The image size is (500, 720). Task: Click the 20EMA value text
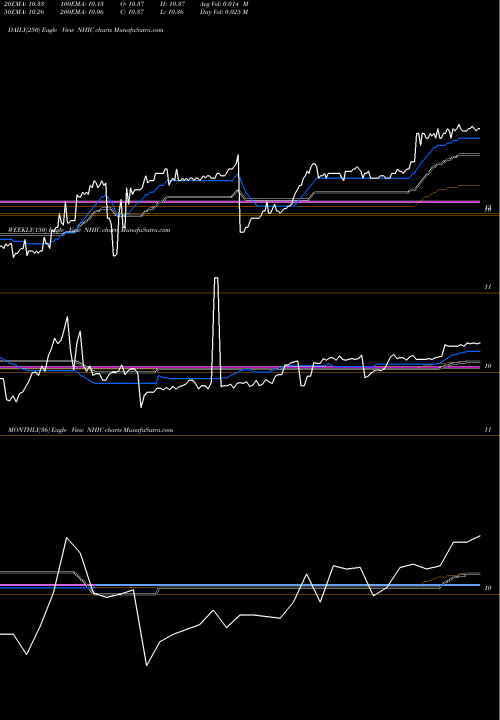tap(22, 4)
